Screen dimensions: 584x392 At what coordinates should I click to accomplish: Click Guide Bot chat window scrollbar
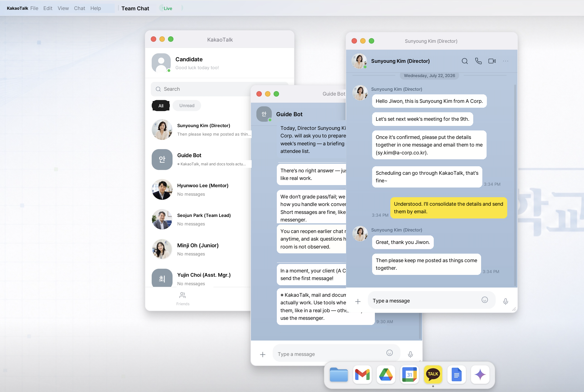tap(420, 326)
